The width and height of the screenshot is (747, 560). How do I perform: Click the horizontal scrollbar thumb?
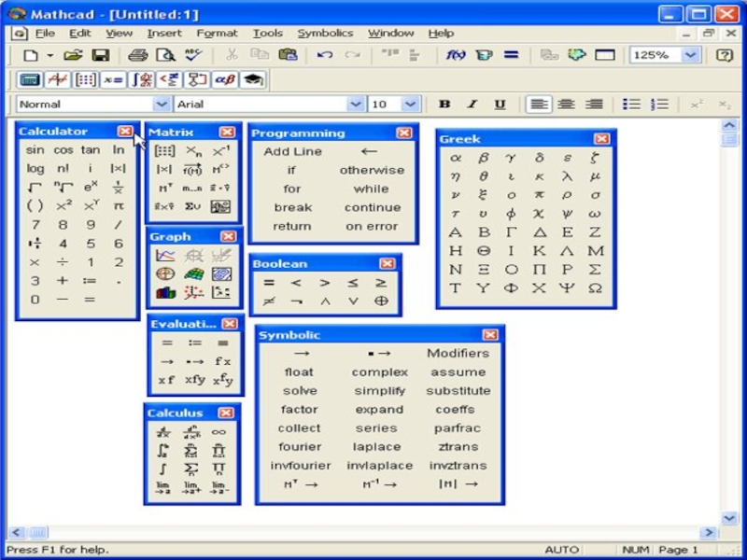[x=38, y=532]
